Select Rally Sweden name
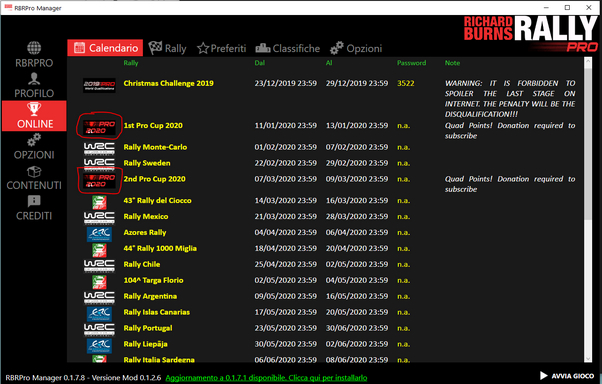Screen dimensions: 602x384 coord(147,163)
